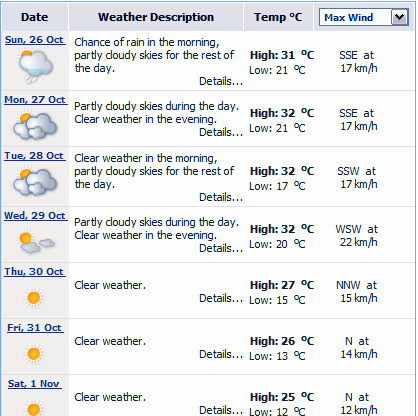Click the cloudy weather icon for Tue, 28 Oct

(x=35, y=182)
